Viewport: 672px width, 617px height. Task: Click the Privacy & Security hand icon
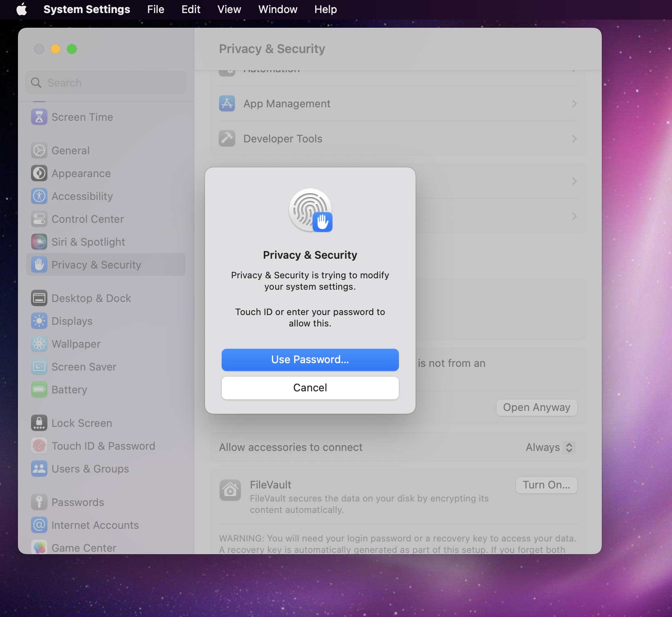click(x=39, y=265)
